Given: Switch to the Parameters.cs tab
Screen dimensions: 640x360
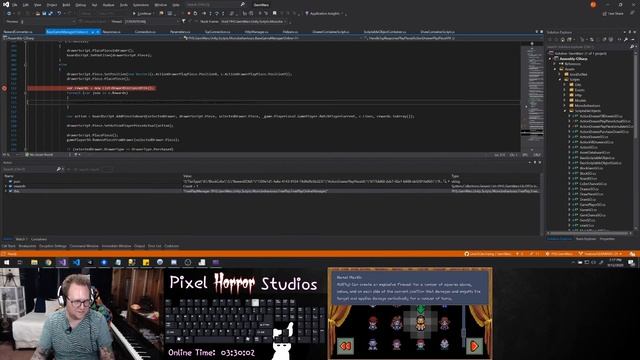Looking at the screenshot, I should coord(180,32).
